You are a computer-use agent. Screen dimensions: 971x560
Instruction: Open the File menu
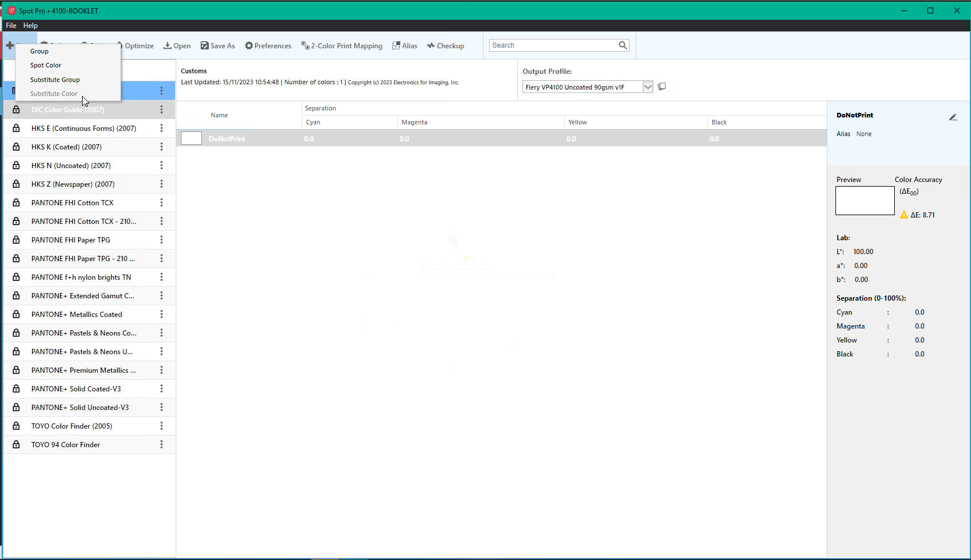[11, 26]
